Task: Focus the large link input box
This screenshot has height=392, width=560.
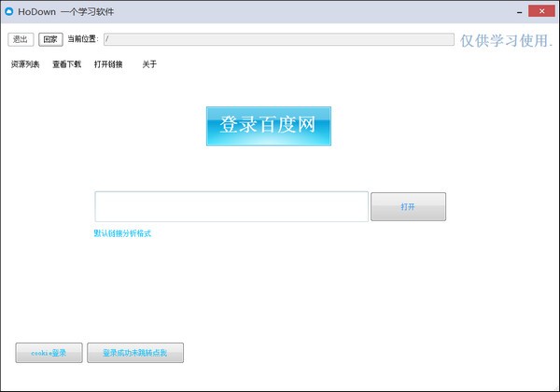Action: 231,206
